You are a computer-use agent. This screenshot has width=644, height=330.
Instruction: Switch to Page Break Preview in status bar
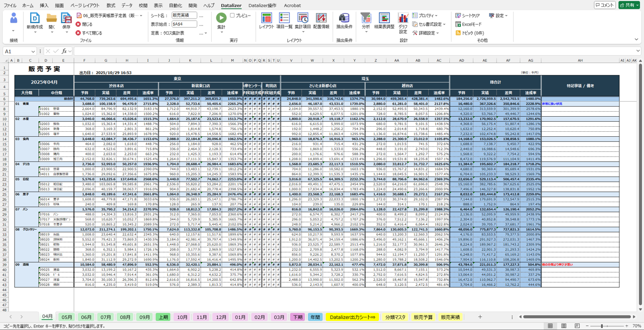click(x=577, y=326)
